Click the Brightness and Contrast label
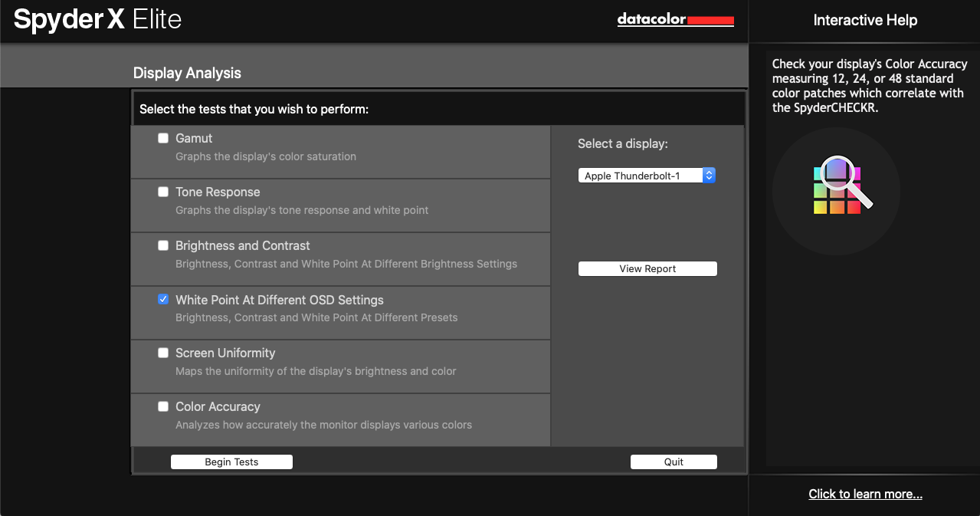Viewport: 980px width, 516px height. point(243,245)
